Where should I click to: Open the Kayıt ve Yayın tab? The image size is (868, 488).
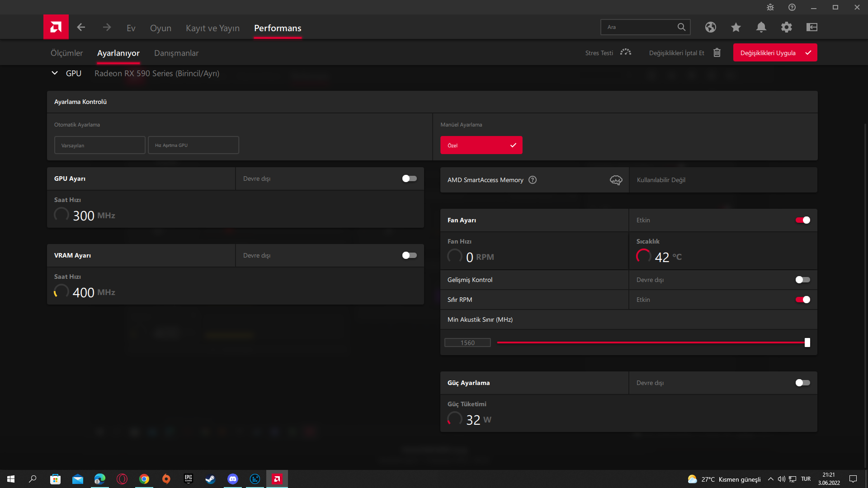tap(212, 28)
